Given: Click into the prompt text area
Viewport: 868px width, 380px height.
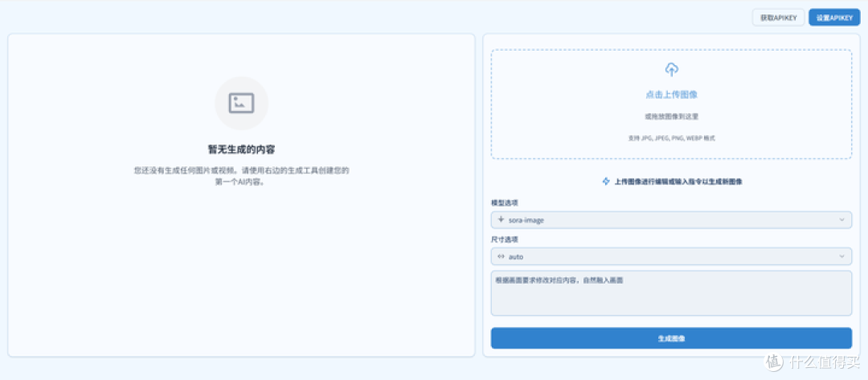Looking at the screenshot, I should click(671, 293).
